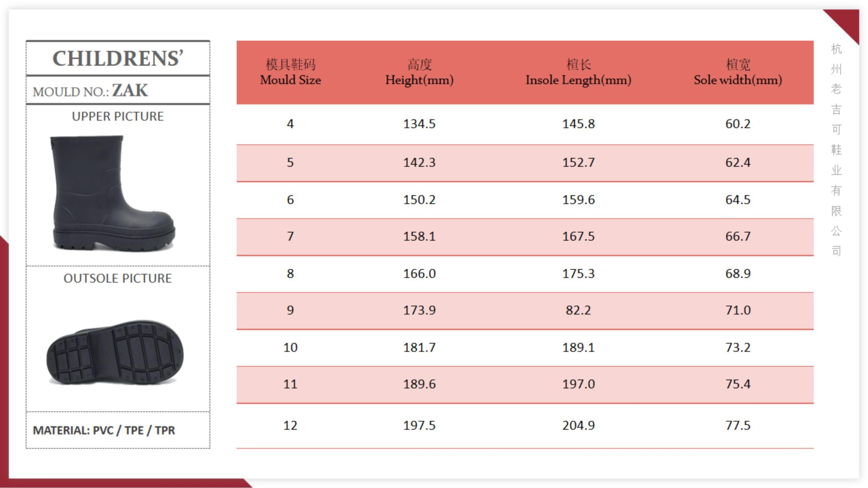Select the MATERIAL: PVC / TPE / TPR text
Viewport: 868px width, 488px height.
coord(104,430)
